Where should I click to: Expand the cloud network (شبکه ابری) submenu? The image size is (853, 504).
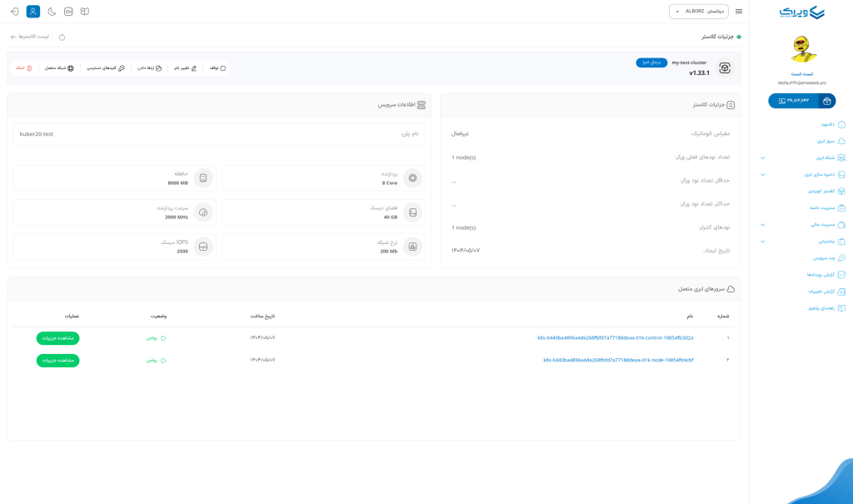tap(762, 157)
